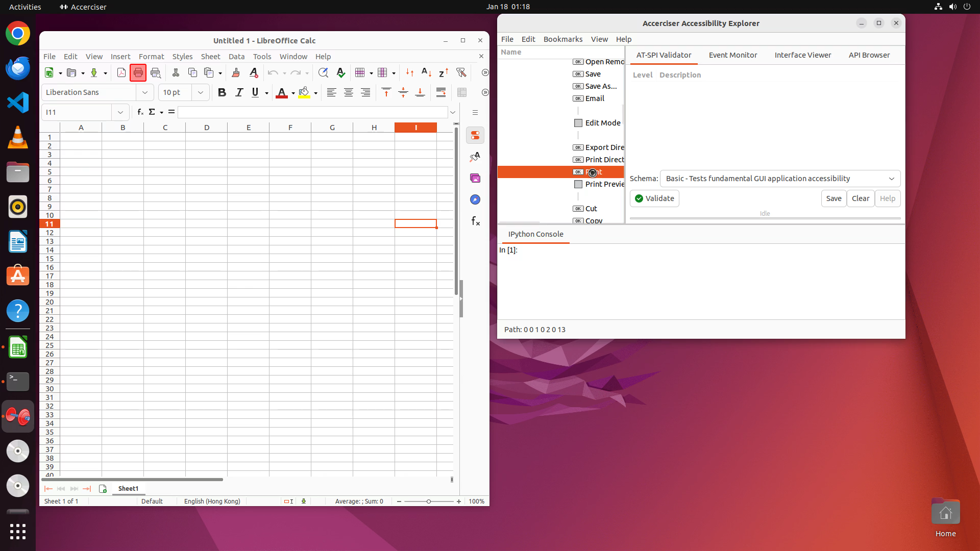The width and height of the screenshot is (980, 551).
Task: Click the AutoFilter funnel icon
Action: [x=461, y=73]
